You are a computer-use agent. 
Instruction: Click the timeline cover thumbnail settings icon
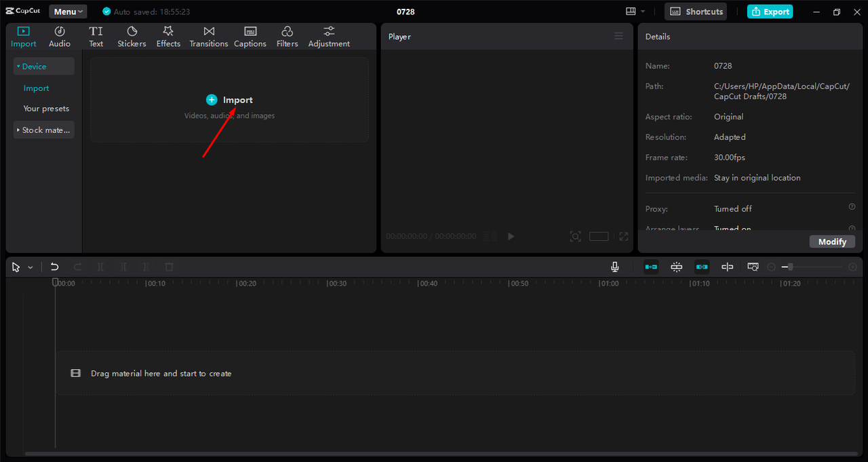[x=753, y=267]
